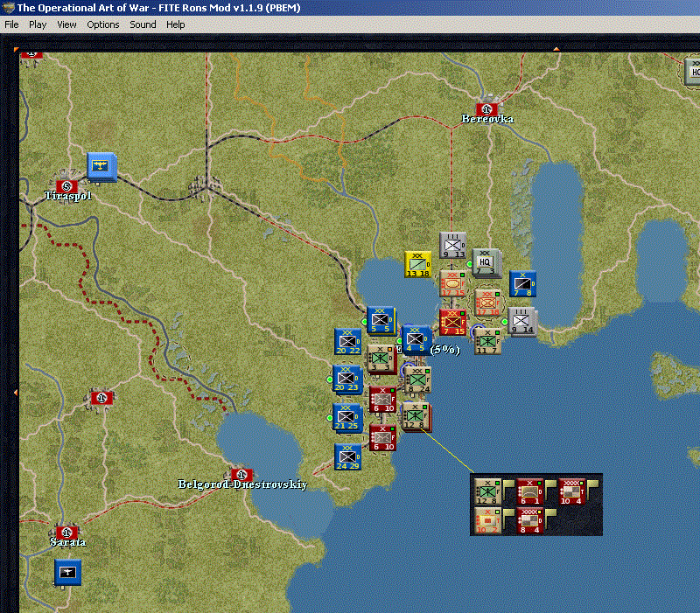The image size is (700, 613).
Task: Select the tan mechanized unit 17-18
Action: 488,303
